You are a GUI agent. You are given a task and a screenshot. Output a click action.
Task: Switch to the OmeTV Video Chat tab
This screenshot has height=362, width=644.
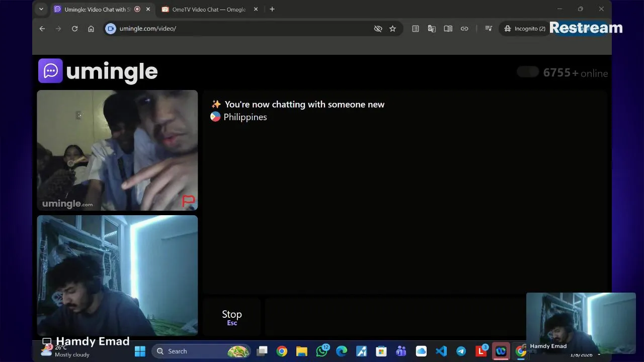point(209,9)
